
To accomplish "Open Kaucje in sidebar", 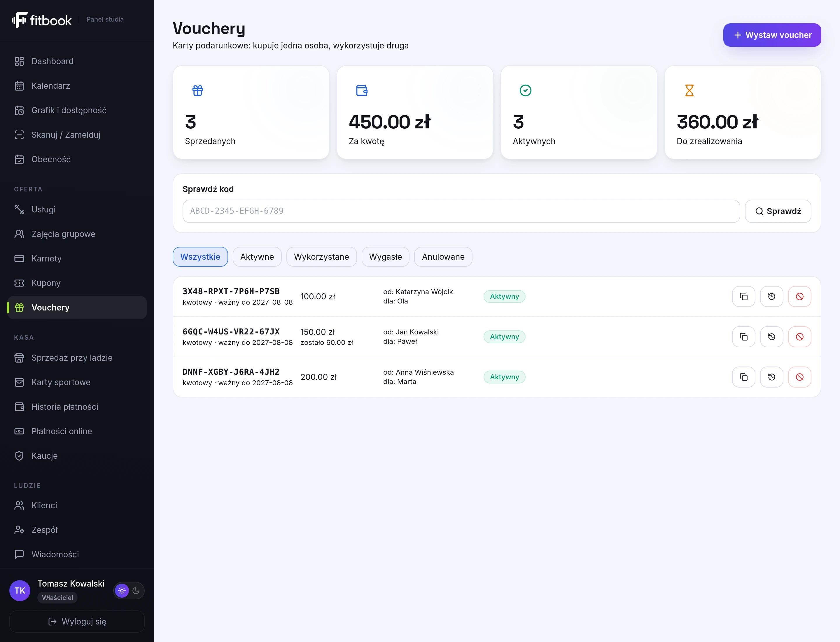I will tap(77, 456).
